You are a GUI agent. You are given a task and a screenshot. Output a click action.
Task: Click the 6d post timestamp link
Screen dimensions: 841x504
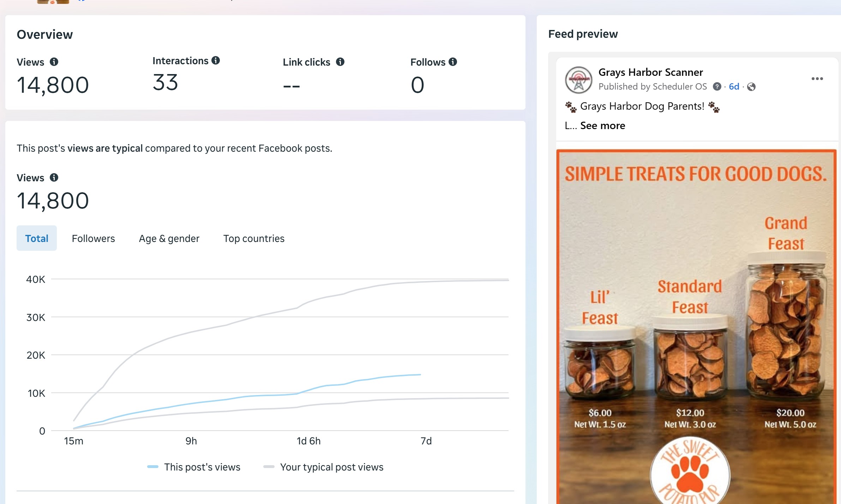coord(734,86)
